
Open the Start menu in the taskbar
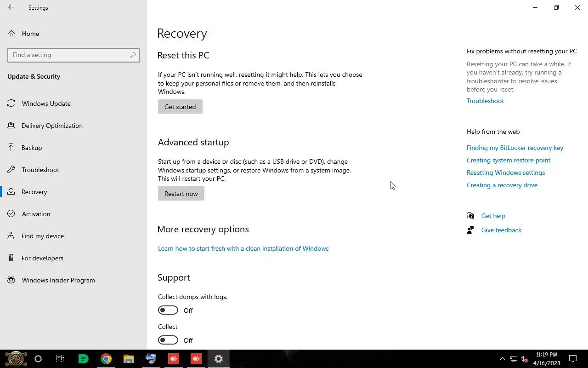[16, 359]
